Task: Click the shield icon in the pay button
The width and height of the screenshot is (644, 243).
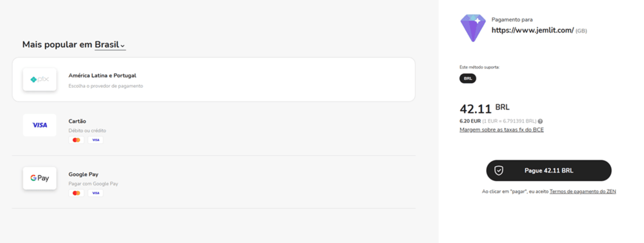Action: (499, 170)
